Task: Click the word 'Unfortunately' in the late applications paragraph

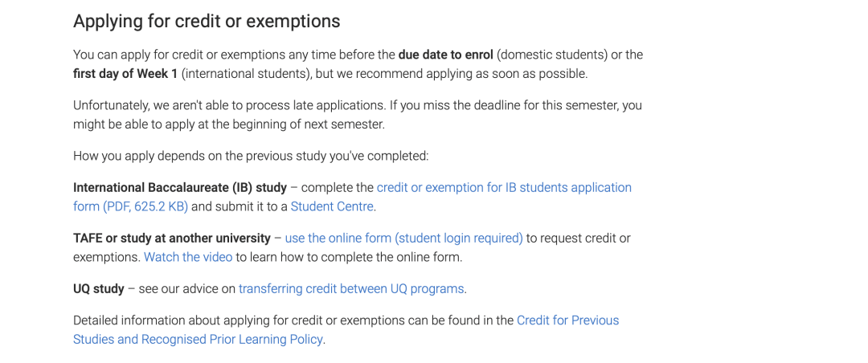Action: (x=109, y=105)
